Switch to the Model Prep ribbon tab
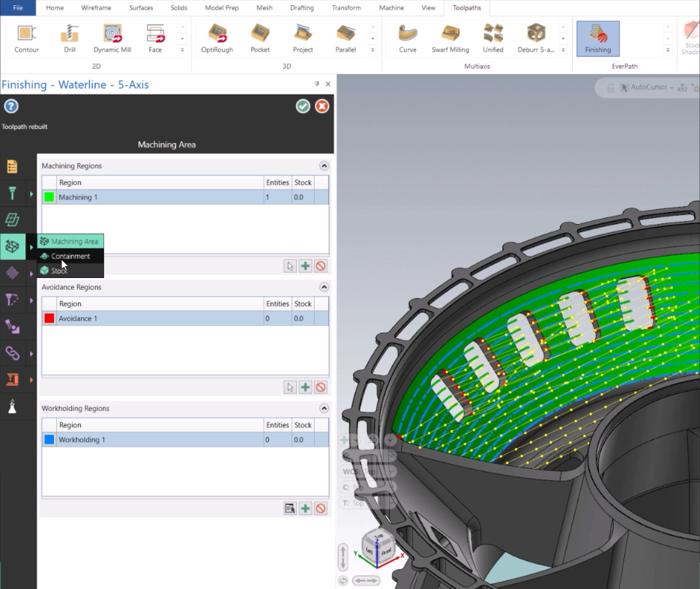 pos(221,7)
